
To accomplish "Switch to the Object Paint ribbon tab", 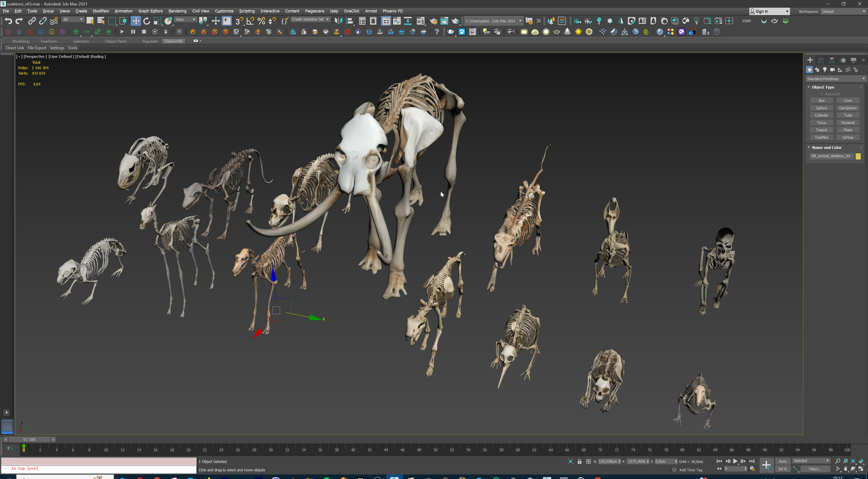I will [x=115, y=41].
